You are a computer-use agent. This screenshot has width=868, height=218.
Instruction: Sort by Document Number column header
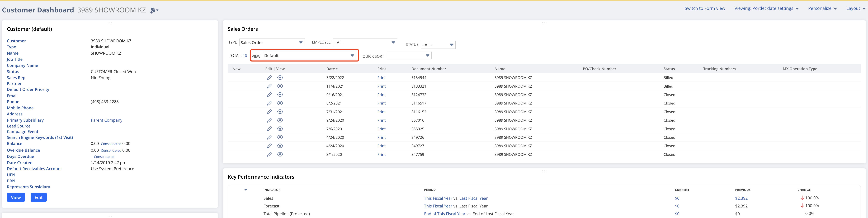click(429, 69)
